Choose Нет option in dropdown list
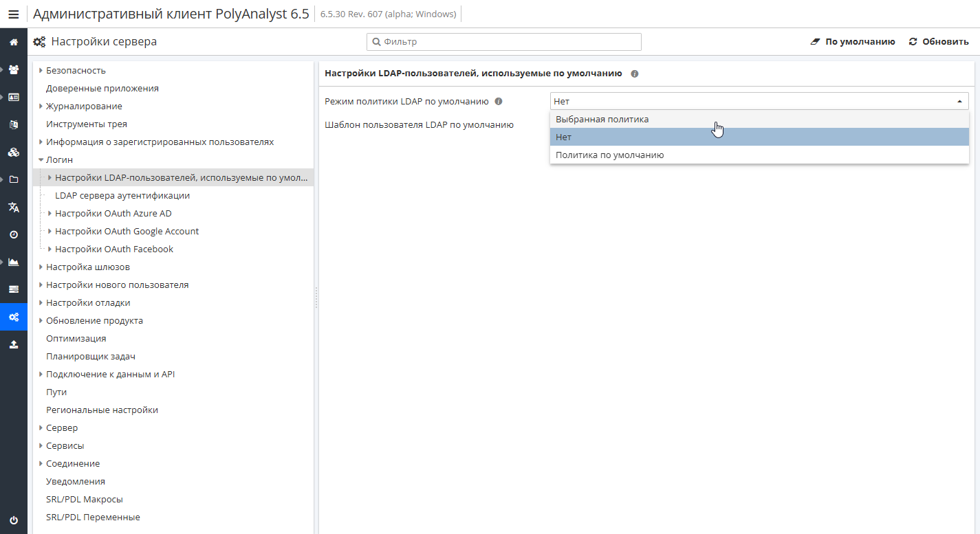 [759, 137]
